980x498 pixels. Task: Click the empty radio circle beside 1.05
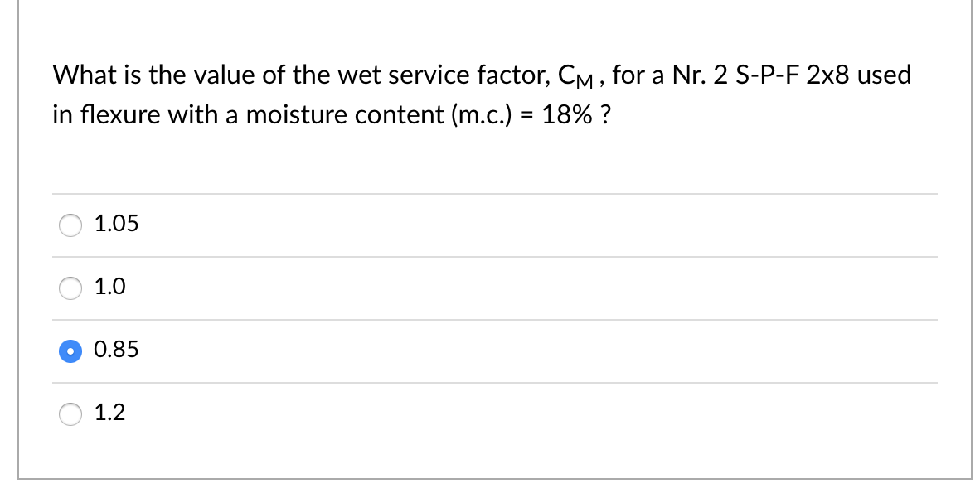[x=70, y=225]
